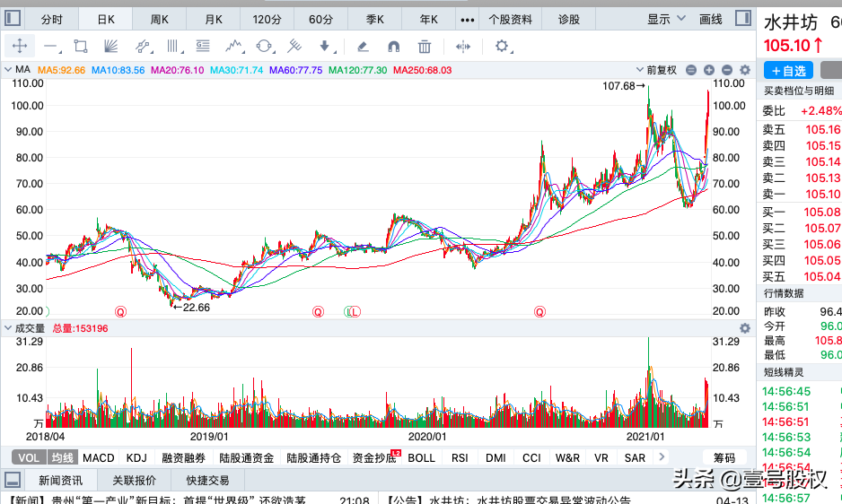The width and height of the screenshot is (842, 504).
Task: Select the parallel vertical lines tool
Action: pyautogui.click(x=173, y=46)
